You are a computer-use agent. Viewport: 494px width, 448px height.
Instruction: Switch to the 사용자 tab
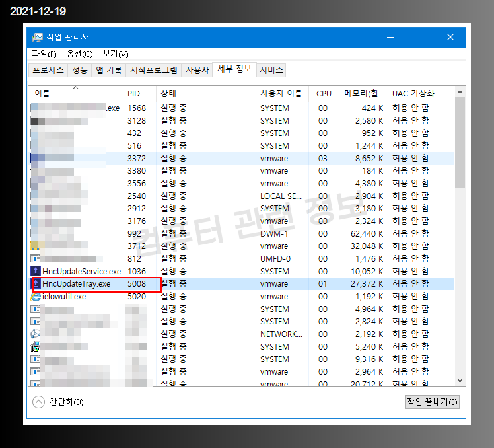coord(197,70)
